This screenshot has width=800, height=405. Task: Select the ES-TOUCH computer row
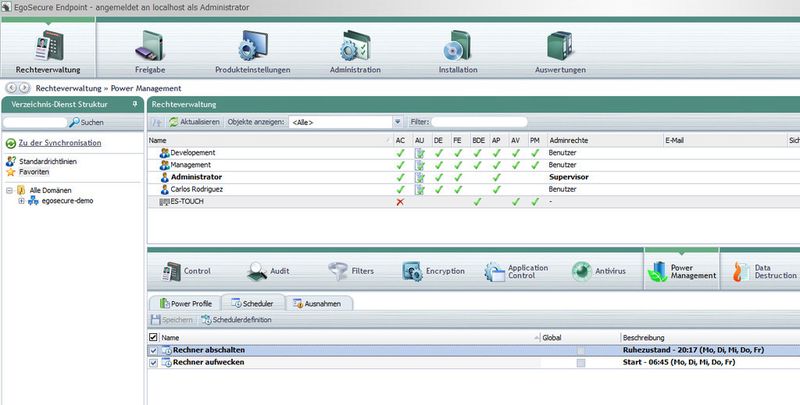[x=473, y=201]
